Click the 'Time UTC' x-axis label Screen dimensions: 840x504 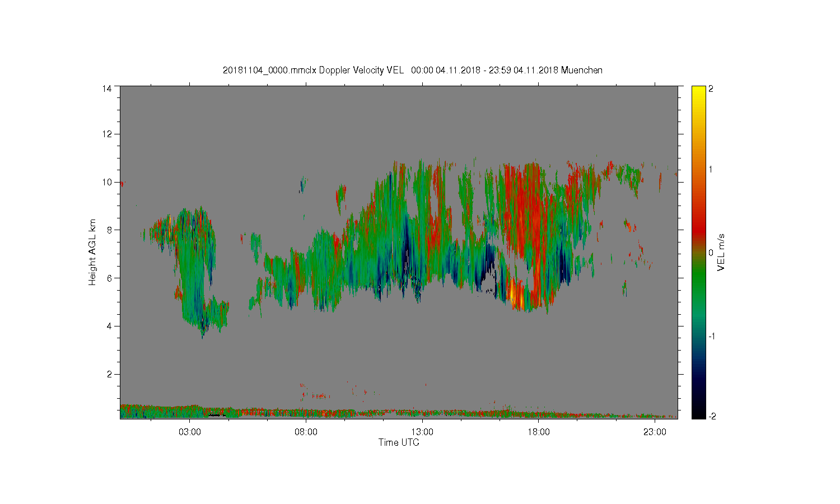point(399,442)
